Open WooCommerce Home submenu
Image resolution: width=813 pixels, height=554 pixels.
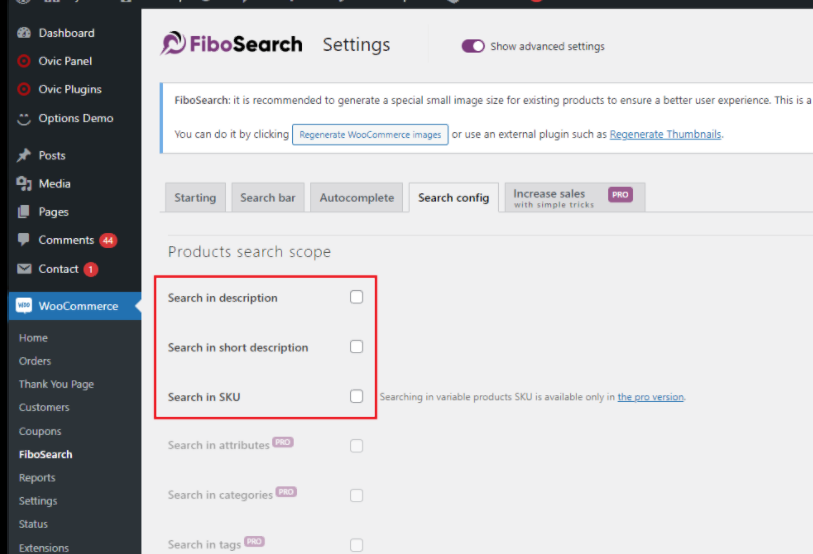click(33, 338)
